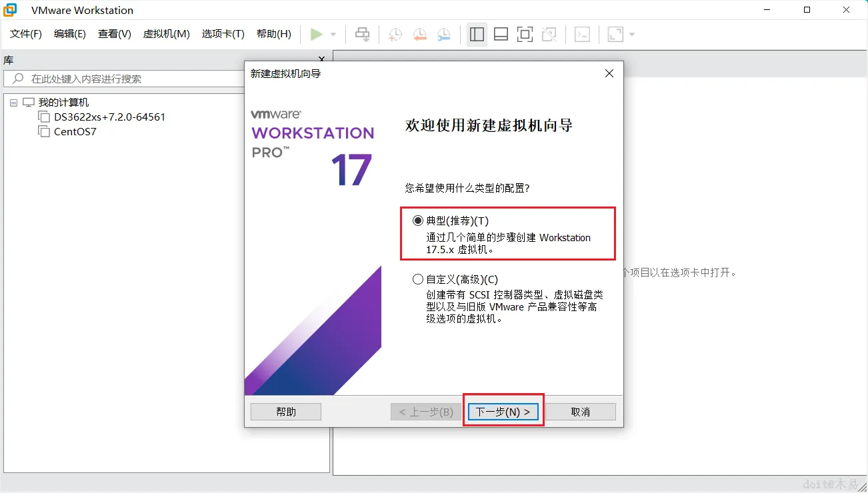The image size is (868, 493).
Task: Click the full screen mode icon
Action: [525, 34]
